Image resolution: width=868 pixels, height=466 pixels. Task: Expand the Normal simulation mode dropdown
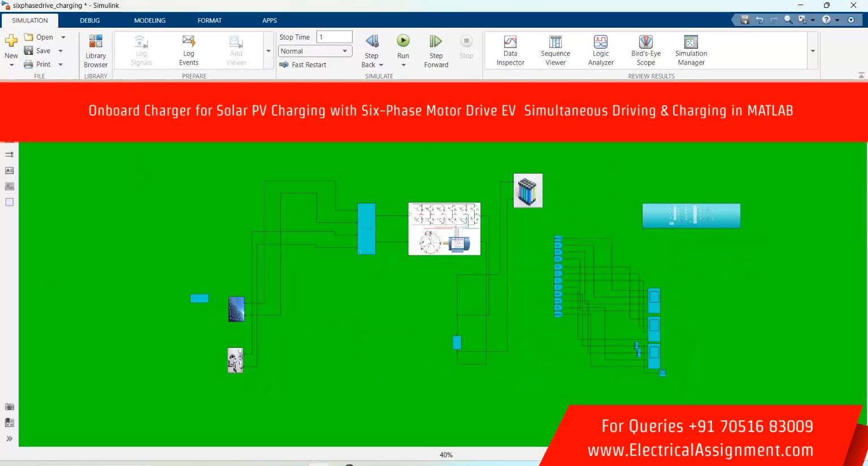[345, 51]
